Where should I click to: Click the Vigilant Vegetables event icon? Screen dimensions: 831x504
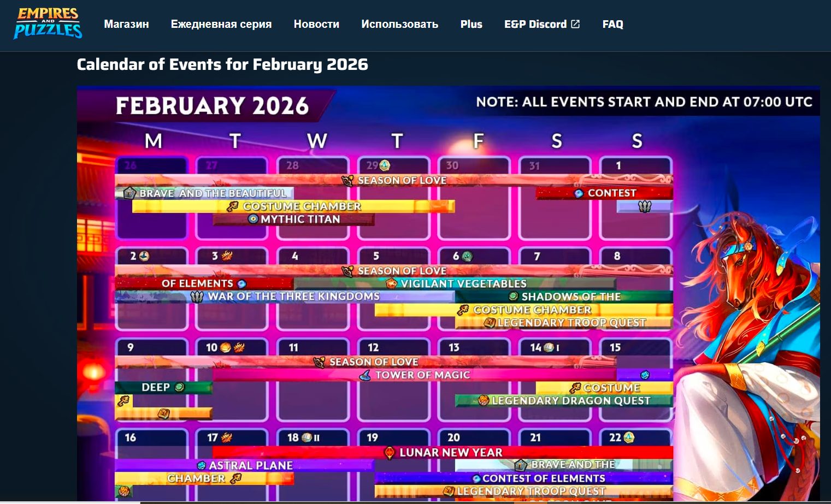(x=391, y=283)
